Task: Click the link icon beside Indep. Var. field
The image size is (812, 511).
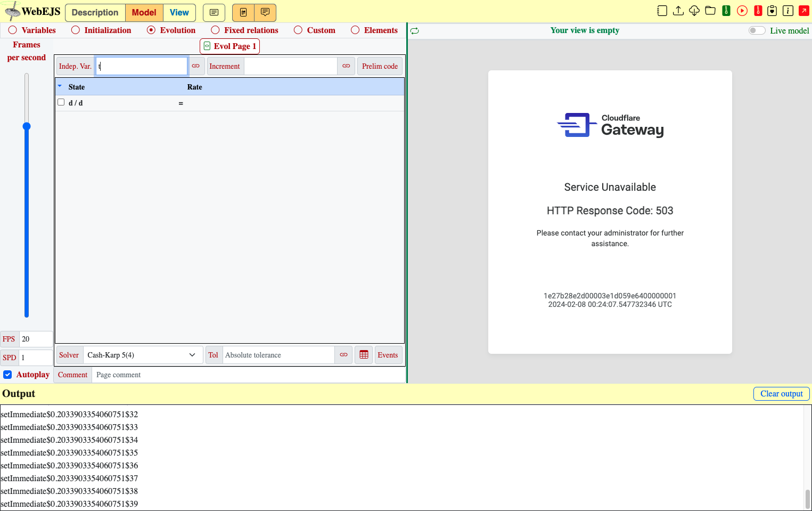Action: (x=196, y=66)
